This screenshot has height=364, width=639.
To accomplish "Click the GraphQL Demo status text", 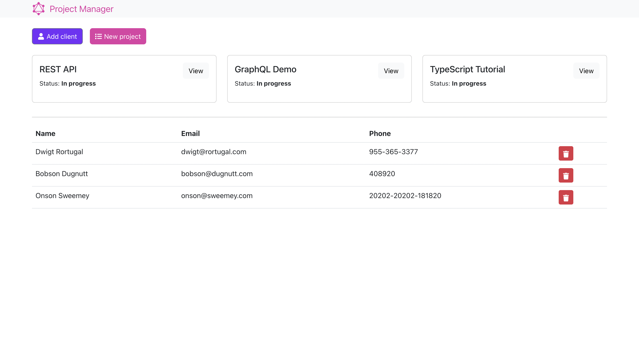I will pyautogui.click(x=263, y=83).
